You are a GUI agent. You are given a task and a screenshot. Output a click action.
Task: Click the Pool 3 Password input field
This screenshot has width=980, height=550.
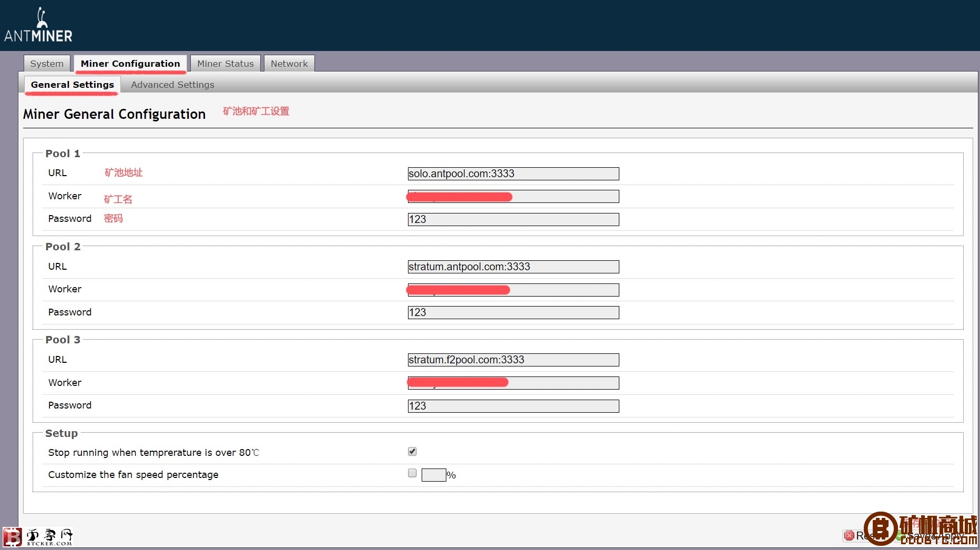(513, 406)
